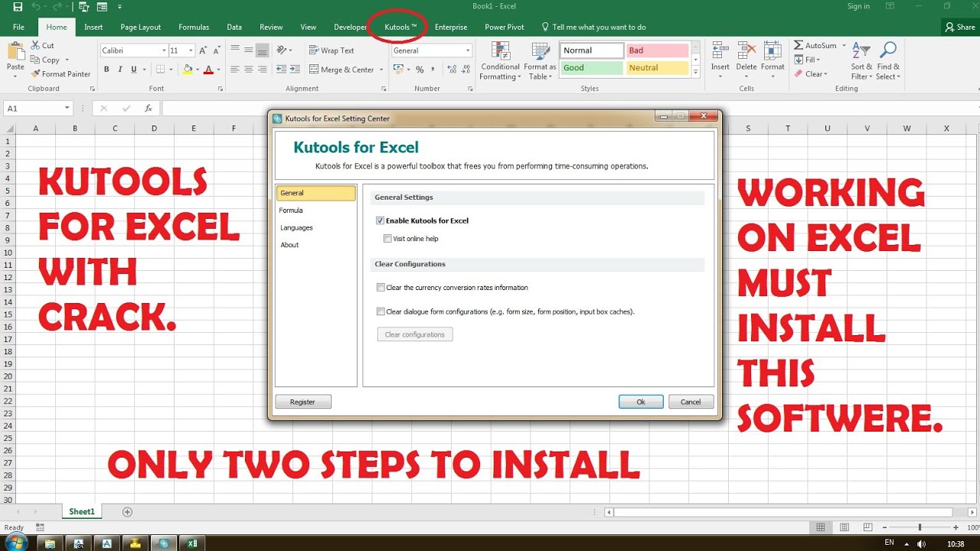
Task: Expand the cell styles gallery
Action: [696, 73]
